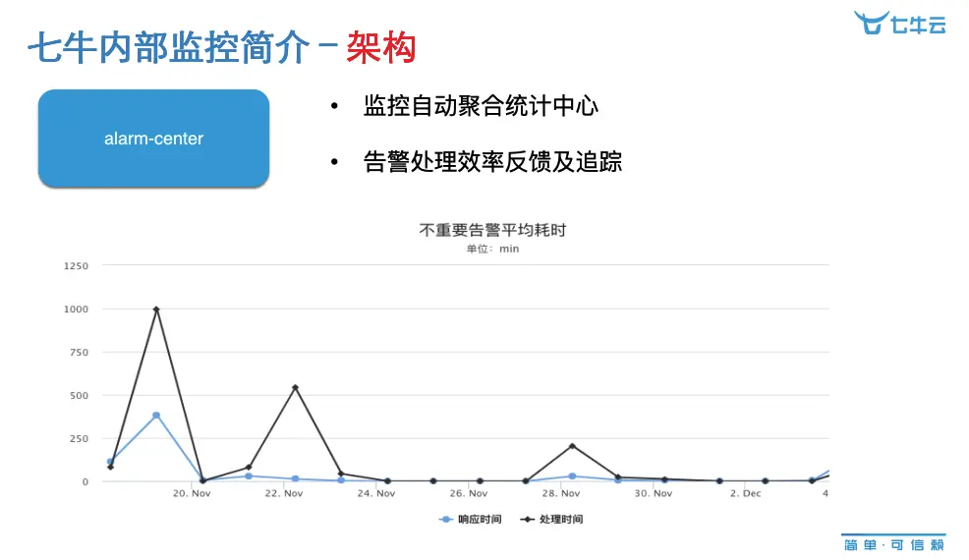969x560 pixels.
Task: Click the y-axis label 1250
Action: (76, 266)
